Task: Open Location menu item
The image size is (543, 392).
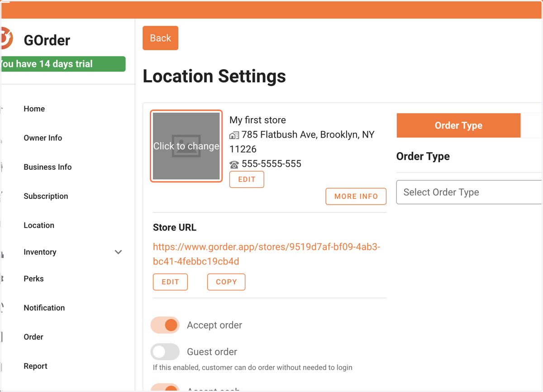Action: click(39, 225)
